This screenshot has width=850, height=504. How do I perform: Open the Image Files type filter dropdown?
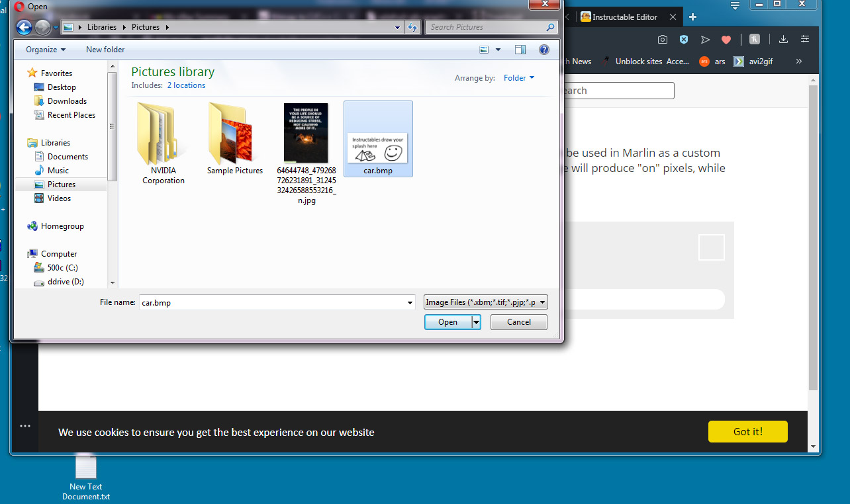(486, 302)
